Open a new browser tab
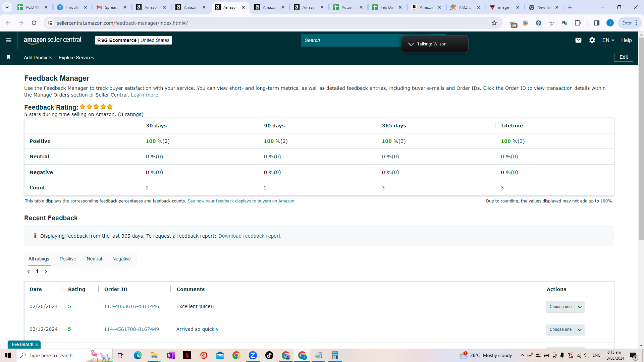The height and width of the screenshot is (362, 644). (x=570, y=7)
